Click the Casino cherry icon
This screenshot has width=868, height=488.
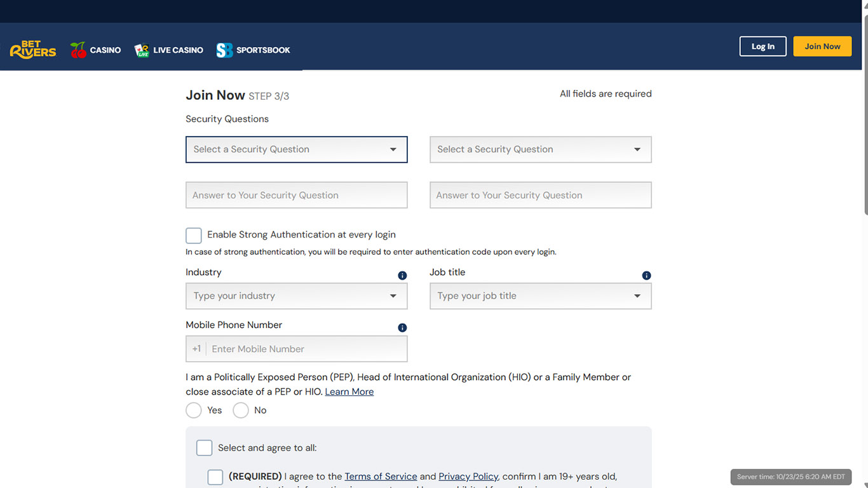78,50
